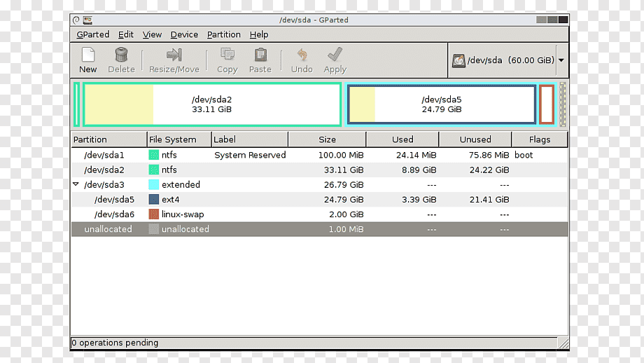Sort by the Partition column header
Screen dimensions: 644x363
108,139
